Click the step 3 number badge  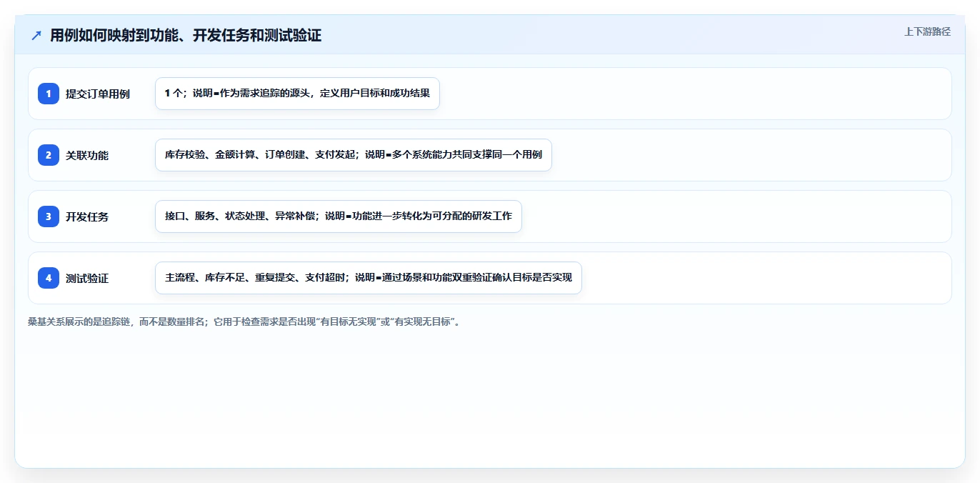coord(49,216)
